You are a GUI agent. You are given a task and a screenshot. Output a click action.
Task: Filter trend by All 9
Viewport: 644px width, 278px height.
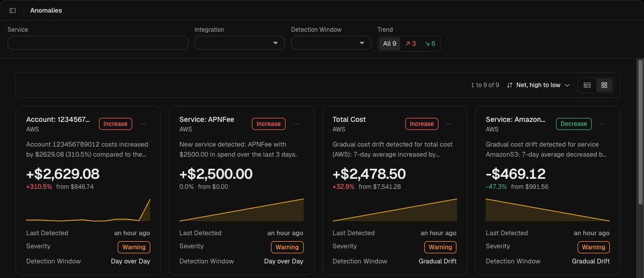390,44
